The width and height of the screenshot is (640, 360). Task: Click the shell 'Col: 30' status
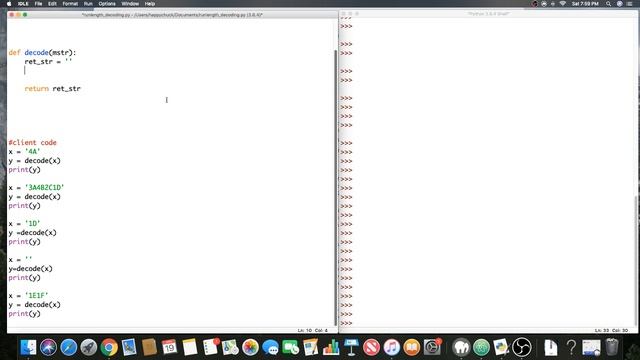pos(620,330)
